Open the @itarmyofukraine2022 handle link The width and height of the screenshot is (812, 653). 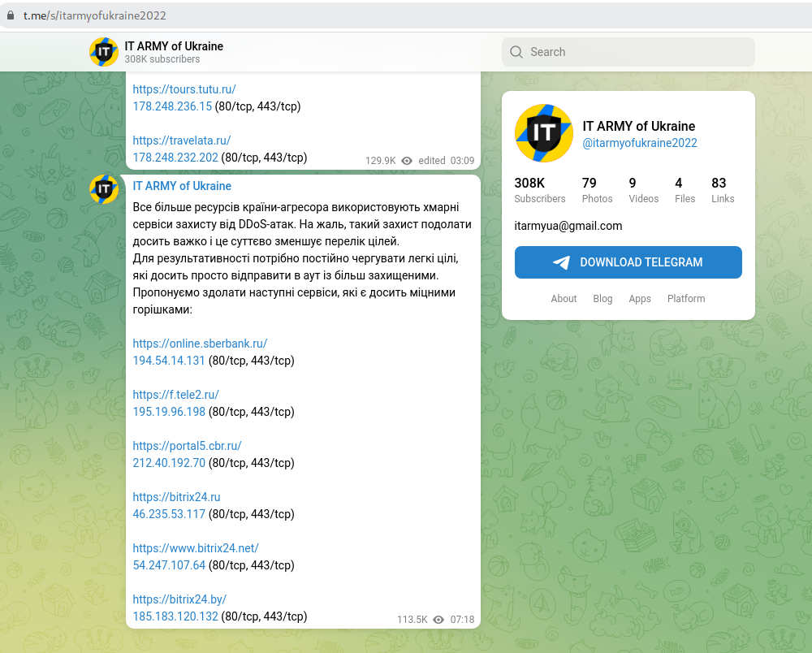(x=640, y=143)
